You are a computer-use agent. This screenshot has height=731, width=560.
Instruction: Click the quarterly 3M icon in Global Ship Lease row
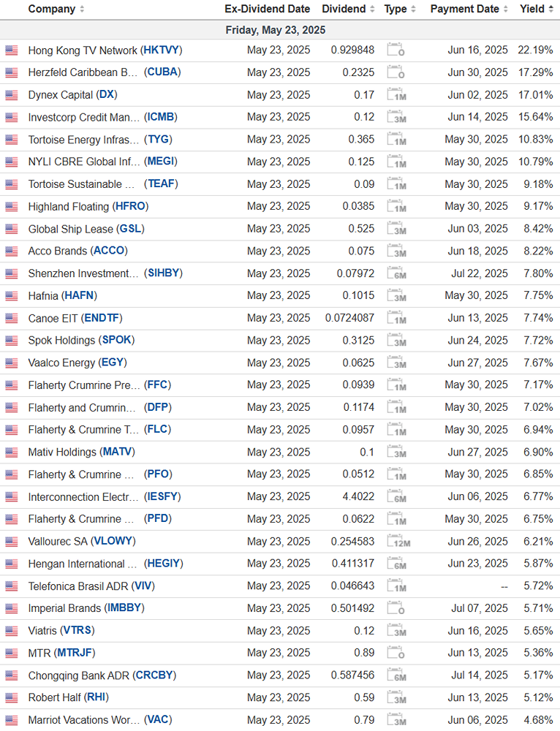pyautogui.click(x=396, y=229)
